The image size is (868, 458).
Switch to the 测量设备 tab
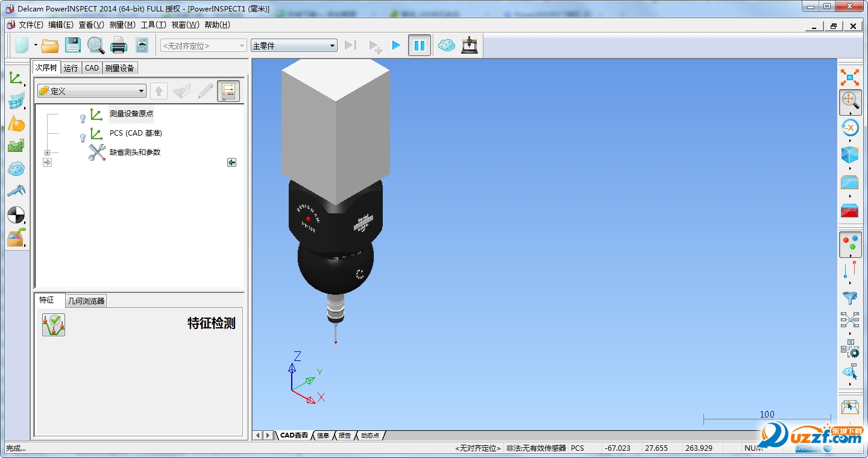[x=120, y=68]
